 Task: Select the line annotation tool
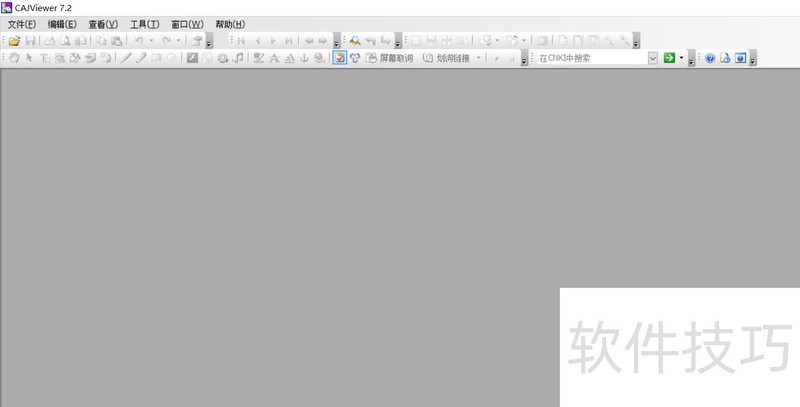[x=126, y=58]
